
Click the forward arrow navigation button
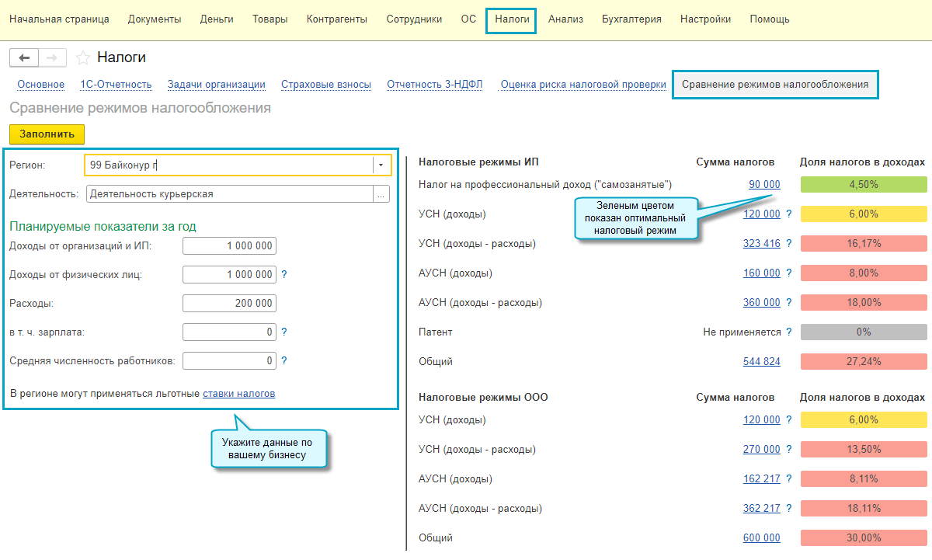coord(52,58)
